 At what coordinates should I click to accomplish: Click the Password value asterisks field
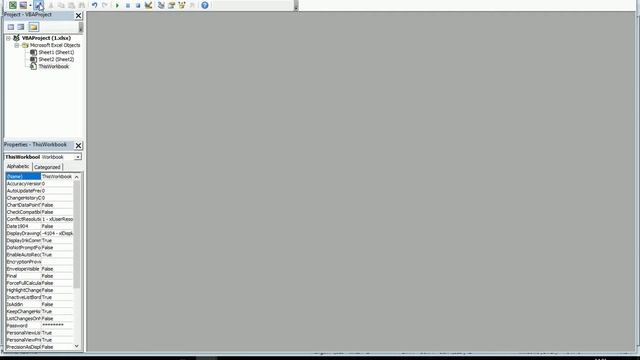coord(57,326)
